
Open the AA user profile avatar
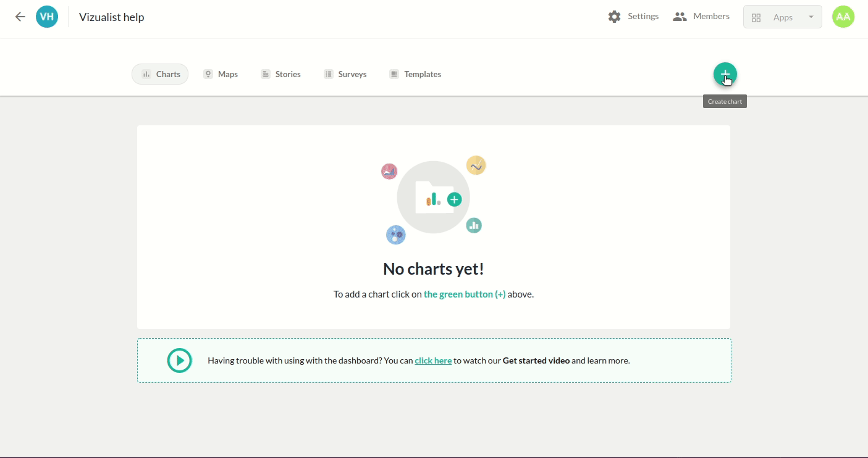point(843,17)
